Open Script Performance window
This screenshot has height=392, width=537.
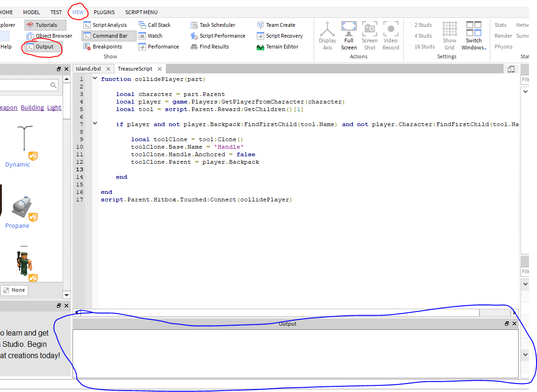(x=218, y=36)
